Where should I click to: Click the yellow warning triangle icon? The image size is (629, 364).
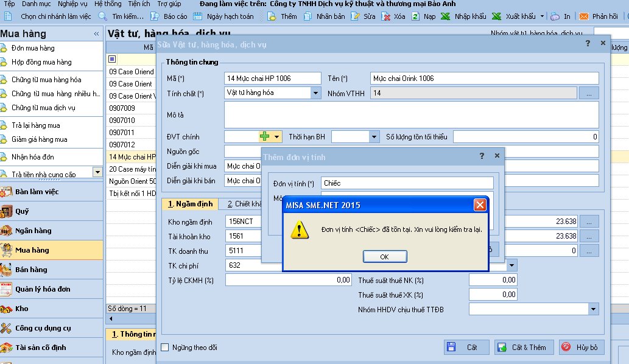(x=300, y=231)
